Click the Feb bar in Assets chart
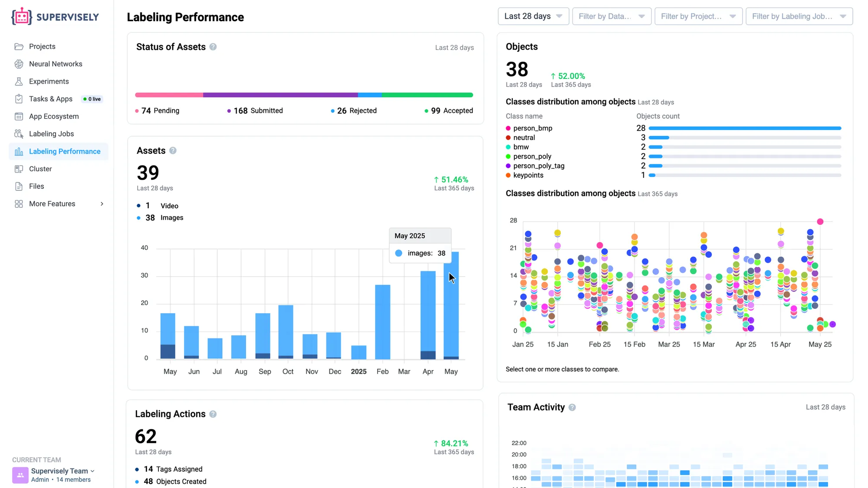Screen dimensions: 868x488 point(382,322)
